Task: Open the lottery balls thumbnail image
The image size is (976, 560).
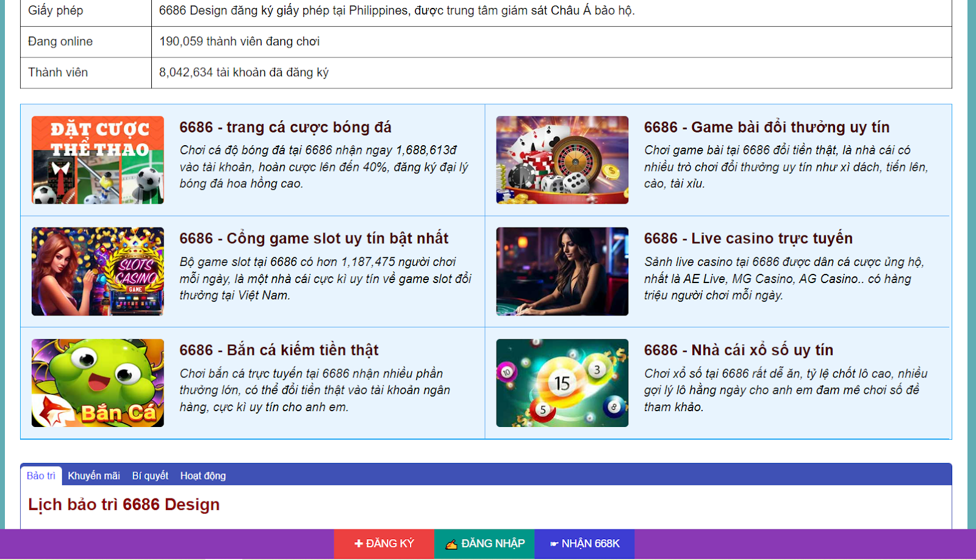Action: pyautogui.click(x=562, y=383)
